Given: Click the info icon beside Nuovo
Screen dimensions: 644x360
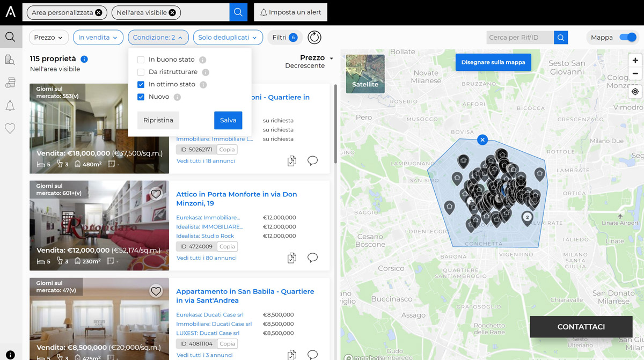Looking at the screenshot, I should 177,97.
